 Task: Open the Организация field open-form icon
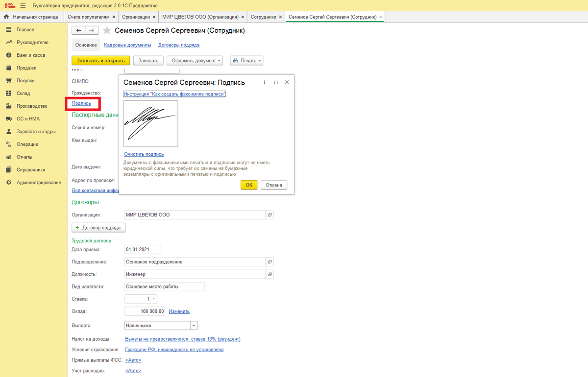point(269,215)
